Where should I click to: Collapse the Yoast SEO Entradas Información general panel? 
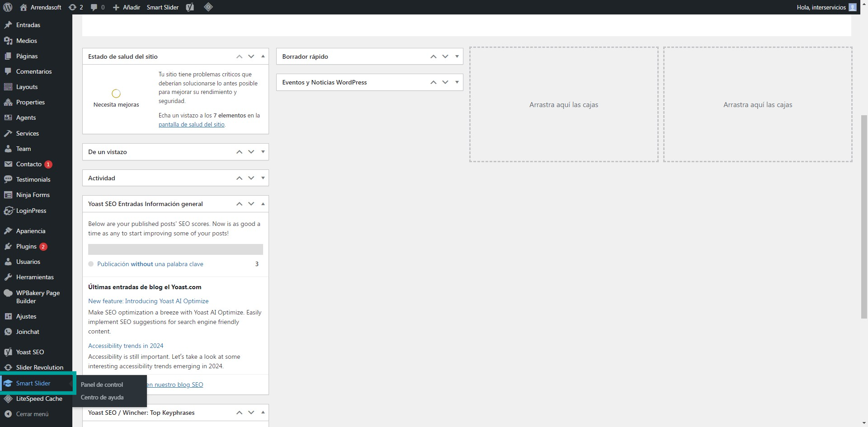263,204
